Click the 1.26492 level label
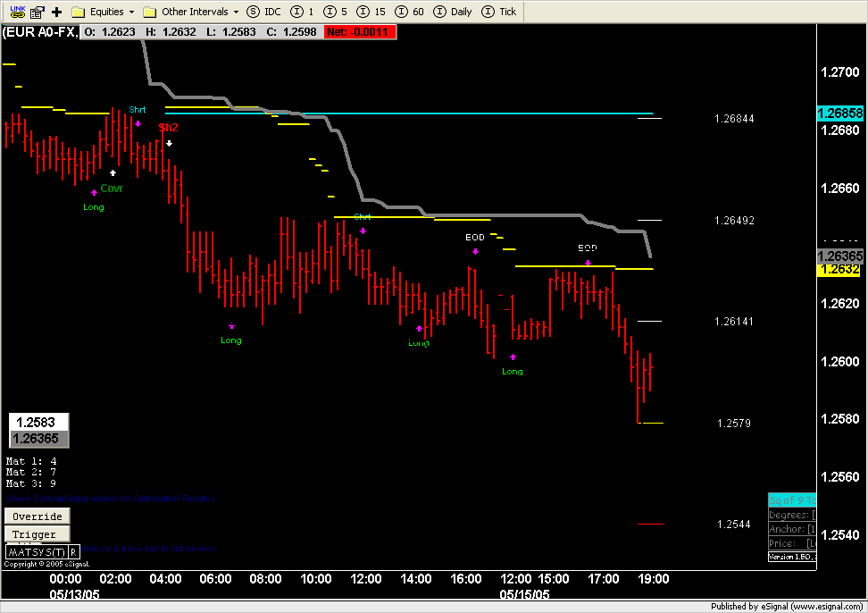868x613 pixels. point(734,221)
